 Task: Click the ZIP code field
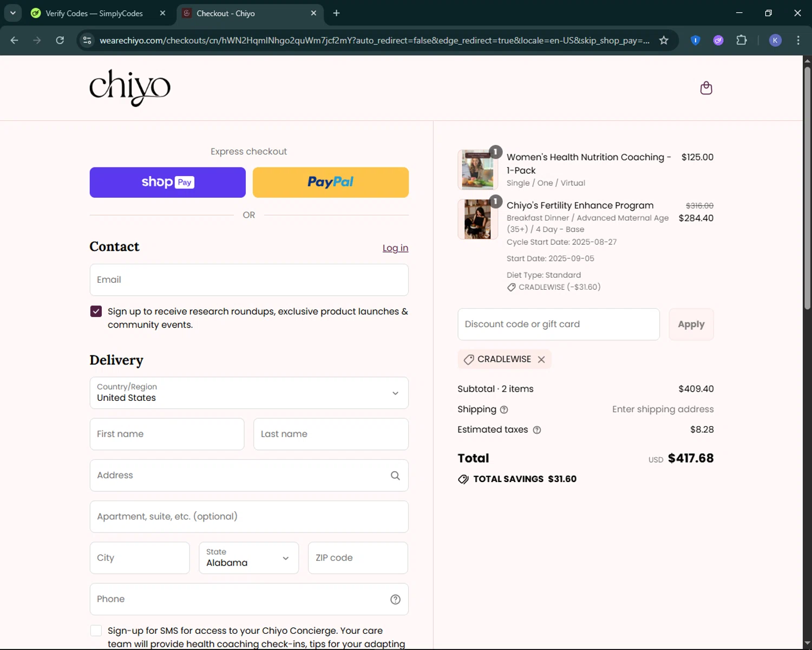(358, 558)
